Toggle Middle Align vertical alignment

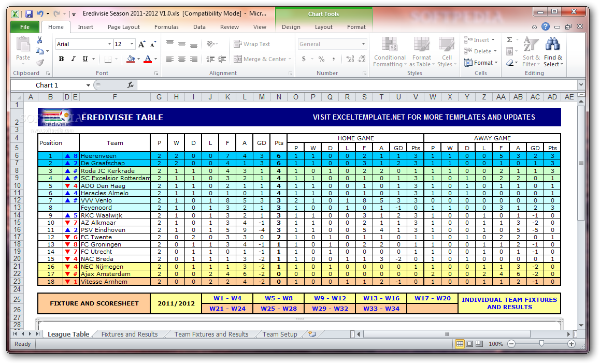[x=182, y=44]
